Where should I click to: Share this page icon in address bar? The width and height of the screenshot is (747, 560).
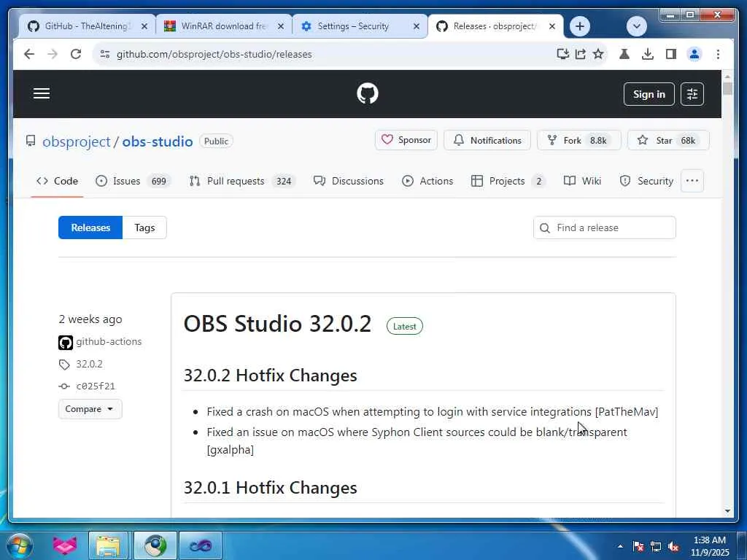[x=580, y=54]
